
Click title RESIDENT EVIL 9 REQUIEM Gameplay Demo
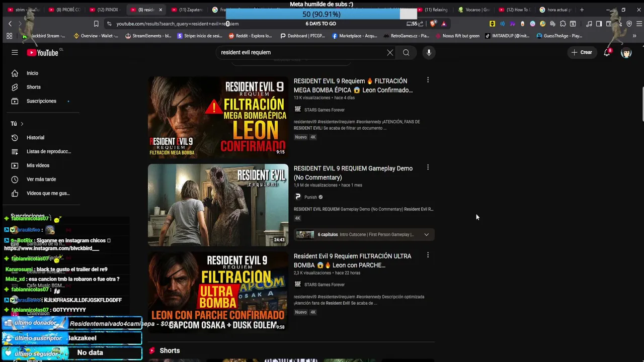coord(353,173)
